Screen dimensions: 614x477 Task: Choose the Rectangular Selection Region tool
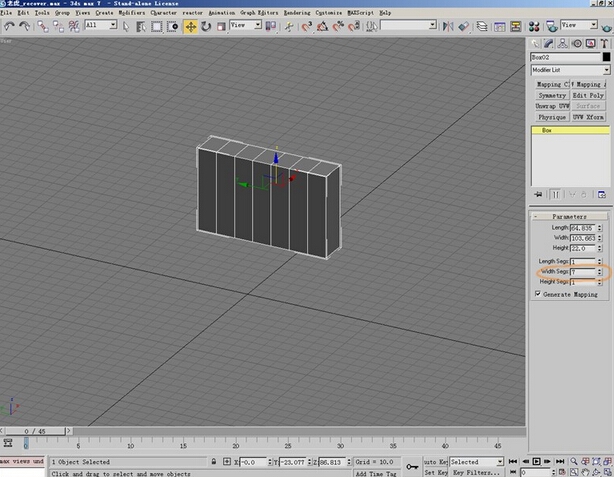(x=157, y=26)
